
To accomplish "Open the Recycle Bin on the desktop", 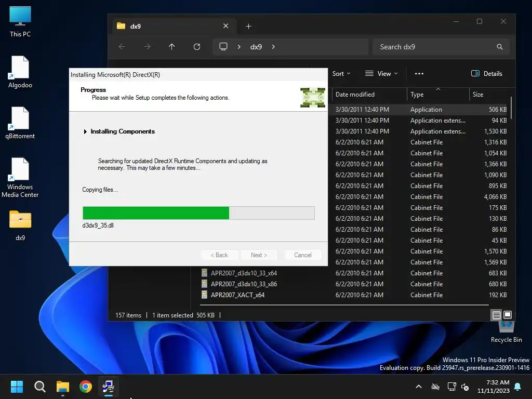I will 506,332.
